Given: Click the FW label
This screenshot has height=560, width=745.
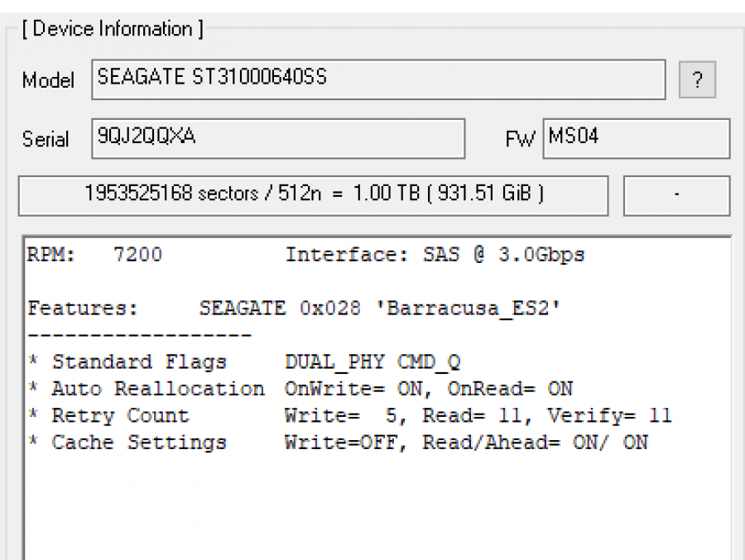Looking at the screenshot, I should point(521,140).
